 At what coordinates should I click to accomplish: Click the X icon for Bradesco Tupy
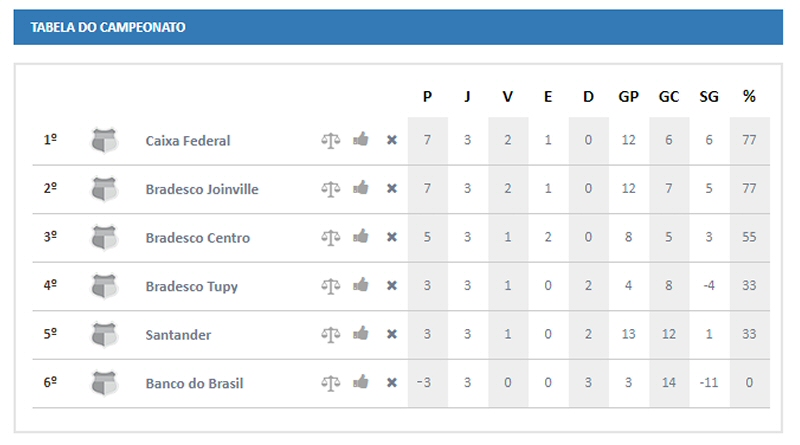[392, 285]
